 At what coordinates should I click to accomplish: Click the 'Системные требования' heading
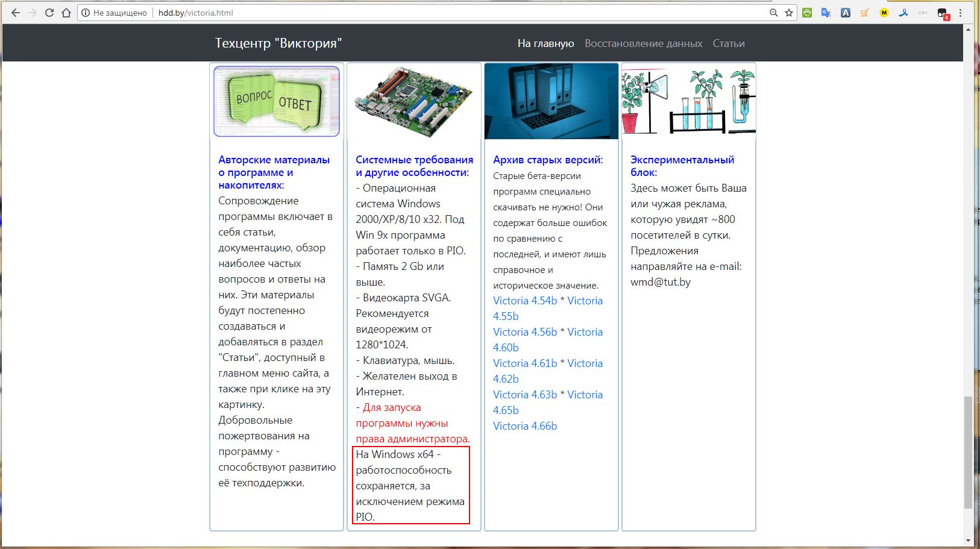tap(415, 166)
